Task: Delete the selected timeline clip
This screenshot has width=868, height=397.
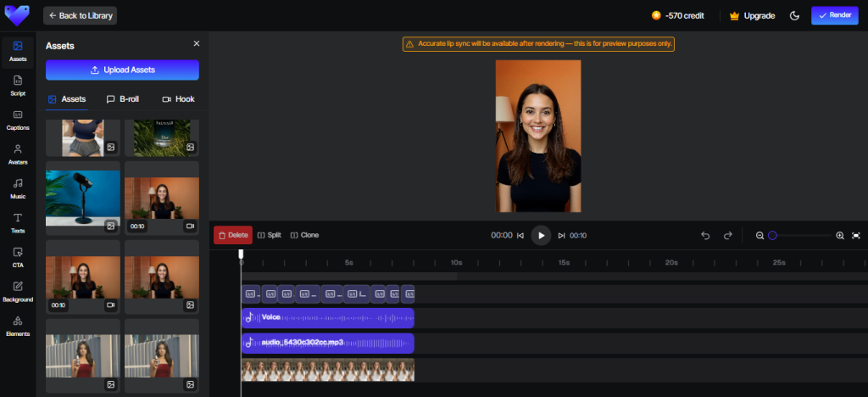Action: pyautogui.click(x=233, y=235)
